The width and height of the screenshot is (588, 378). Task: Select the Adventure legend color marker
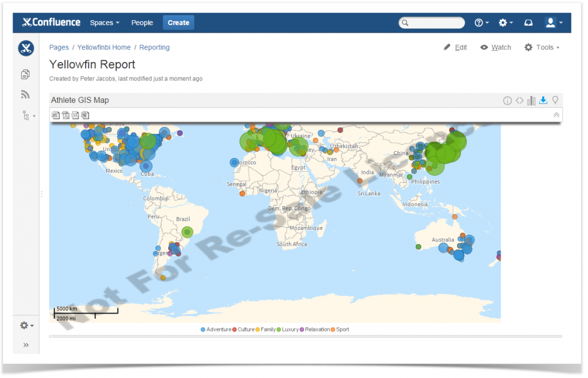click(x=202, y=329)
